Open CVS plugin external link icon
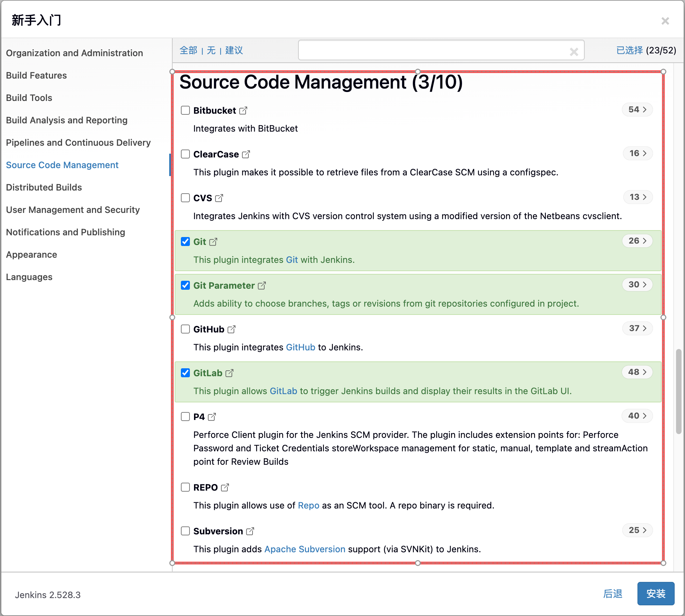Viewport: 685px width, 616px height. pyautogui.click(x=219, y=198)
